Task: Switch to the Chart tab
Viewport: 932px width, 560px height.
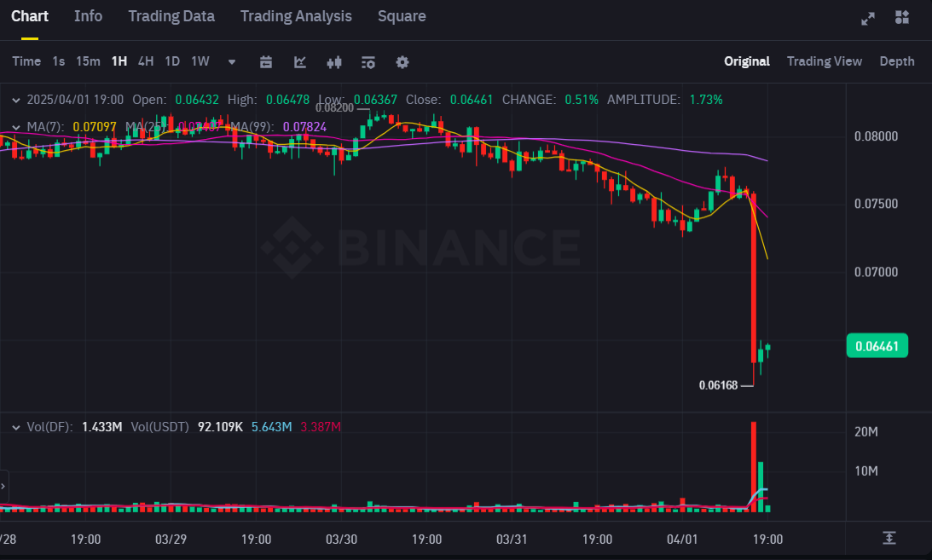Action: [30, 17]
